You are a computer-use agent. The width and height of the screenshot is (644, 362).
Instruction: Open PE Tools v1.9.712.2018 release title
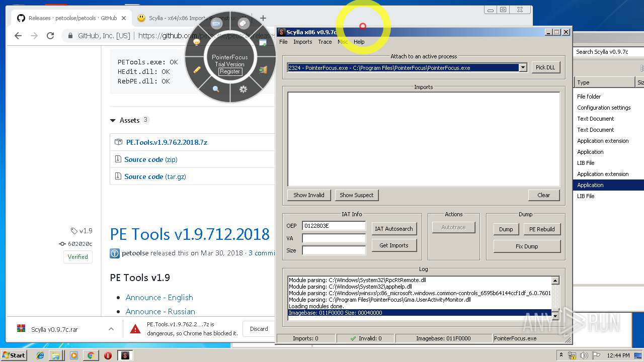(x=190, y=234)
